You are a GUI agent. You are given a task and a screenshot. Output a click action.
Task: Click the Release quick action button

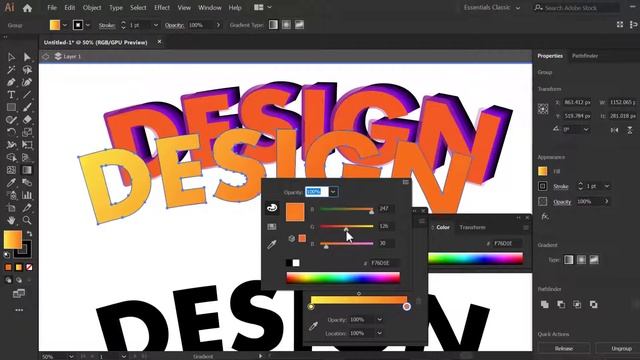point(564,349)
